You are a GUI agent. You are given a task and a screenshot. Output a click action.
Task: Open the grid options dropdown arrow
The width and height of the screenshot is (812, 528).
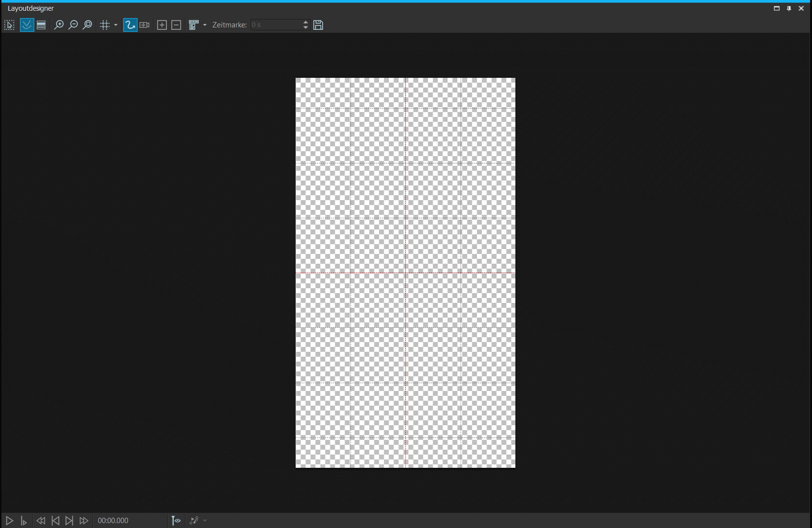coord(116,25)
